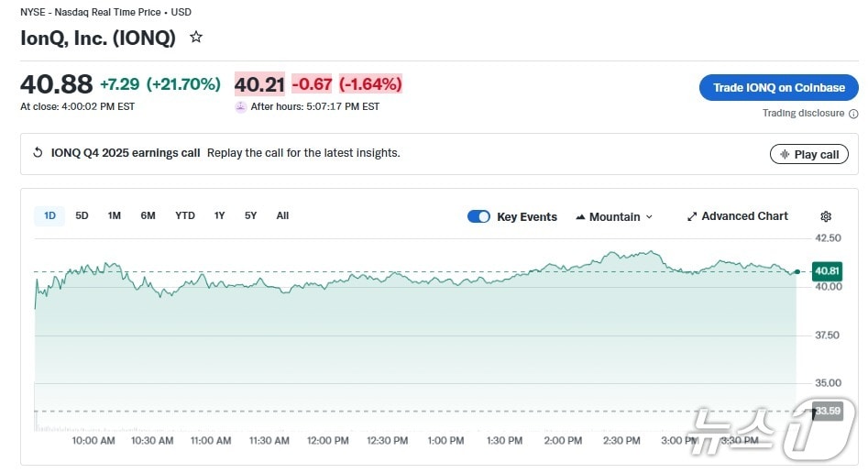Switch to YTD chart range

[185, 215]
